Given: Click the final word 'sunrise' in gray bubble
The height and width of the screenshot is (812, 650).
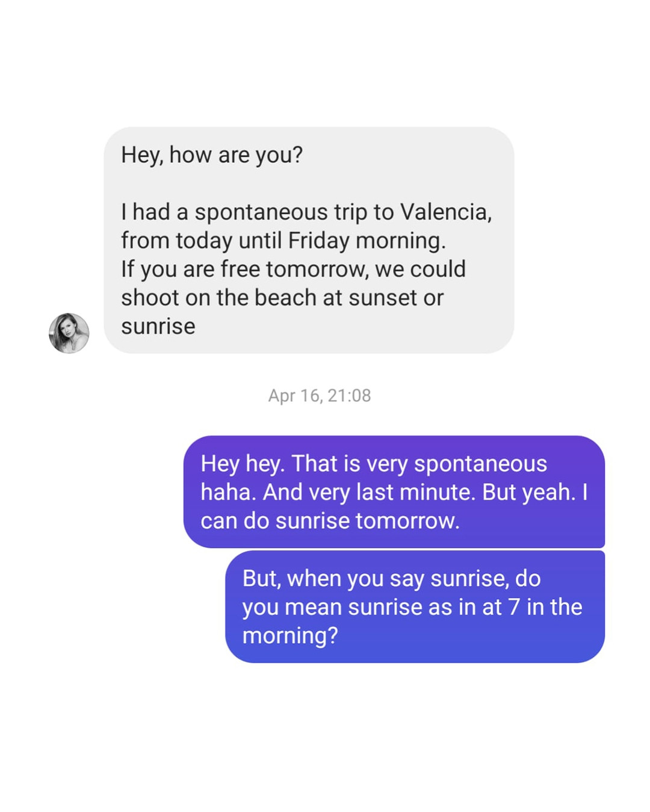Looking at the screenshot, I should [x=158, y=327].
